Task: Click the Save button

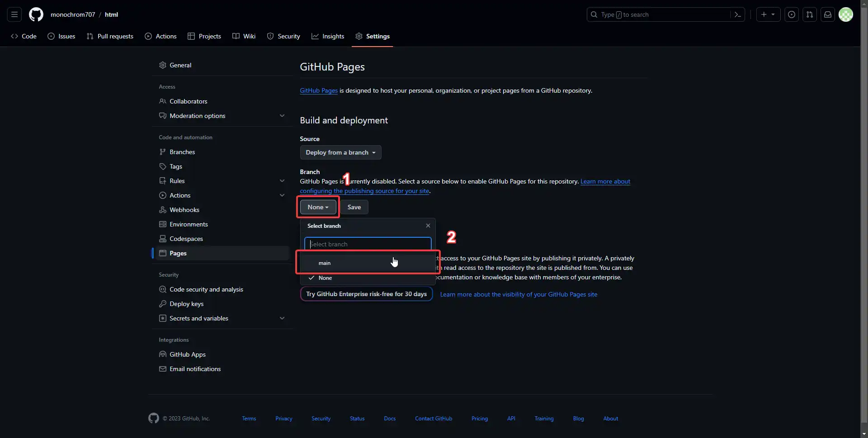Action: [354, 207]
